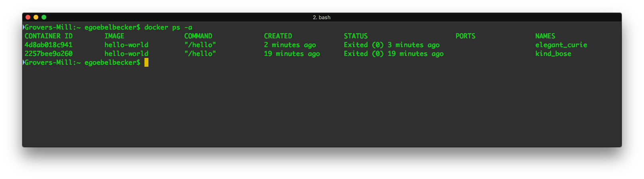Click the 'docker ps -a' command text
The image size is (644, 179).
point(168,27)
